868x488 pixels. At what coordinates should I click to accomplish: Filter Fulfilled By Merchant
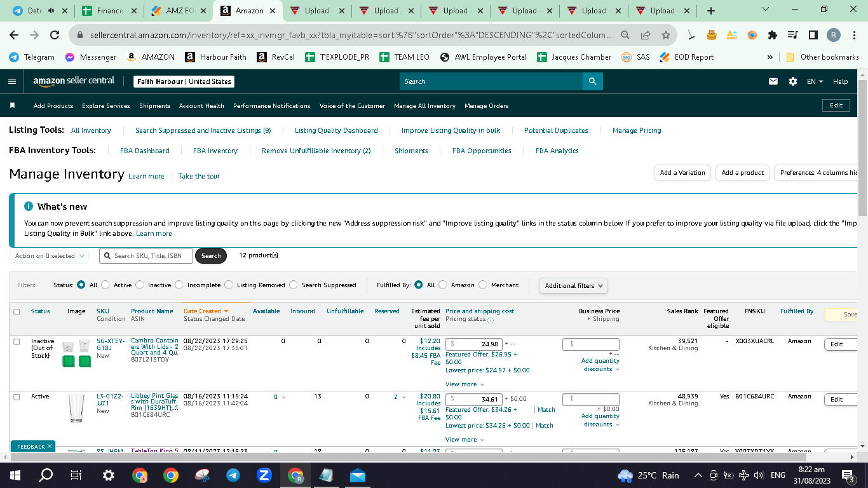coord(483,285)
